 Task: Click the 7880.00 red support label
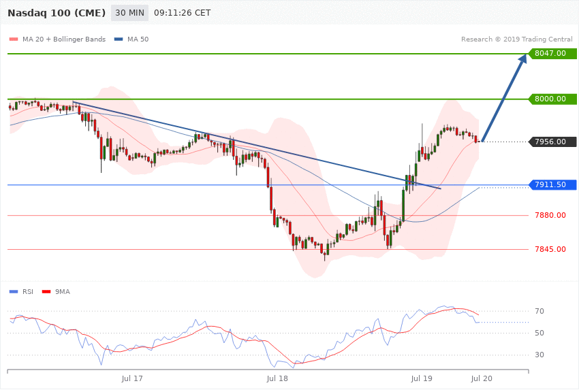[x=550, y=215]
